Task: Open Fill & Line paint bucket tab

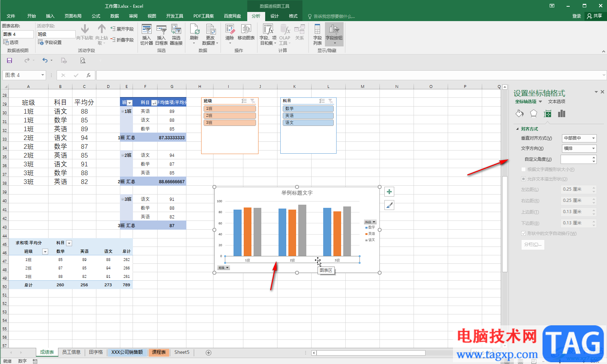Action: click(x=519, y=114)
